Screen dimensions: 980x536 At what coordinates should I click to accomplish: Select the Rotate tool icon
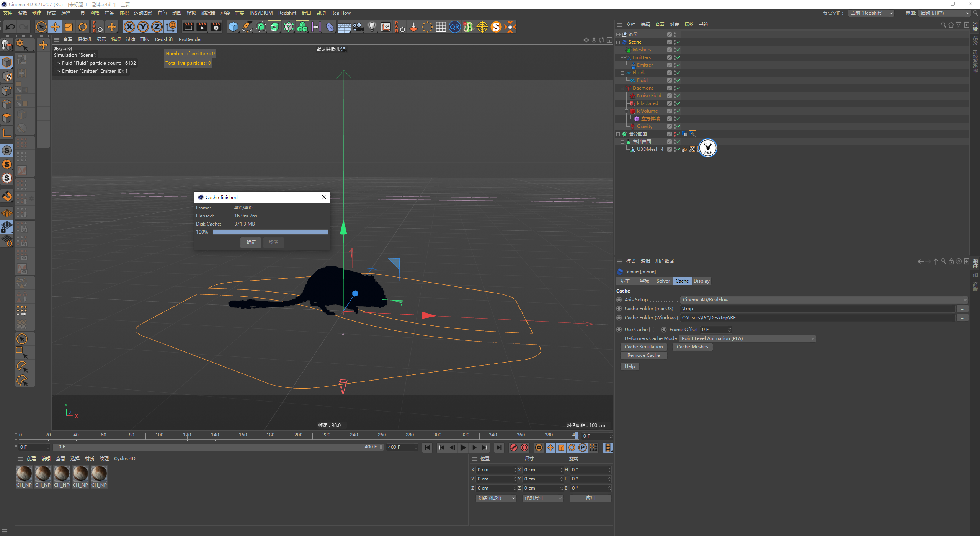coord(83,27)
